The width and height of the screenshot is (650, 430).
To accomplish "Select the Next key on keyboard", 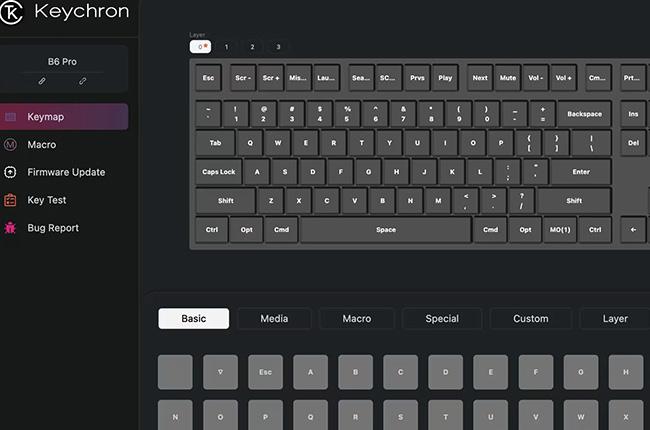I will click(x=480, y=78).
